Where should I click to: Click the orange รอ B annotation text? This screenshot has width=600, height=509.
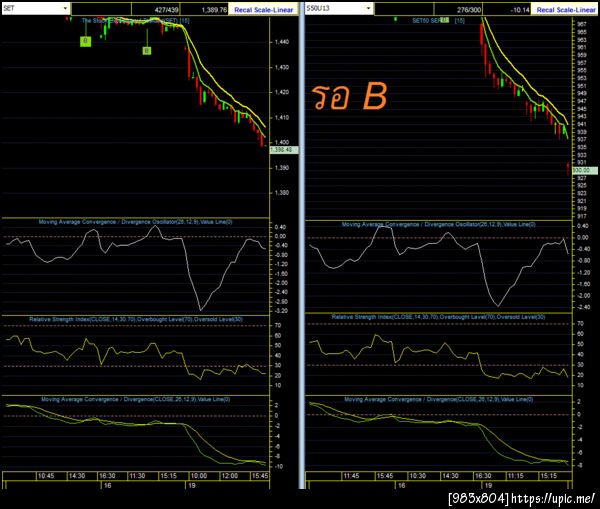[x=349, y=96]
